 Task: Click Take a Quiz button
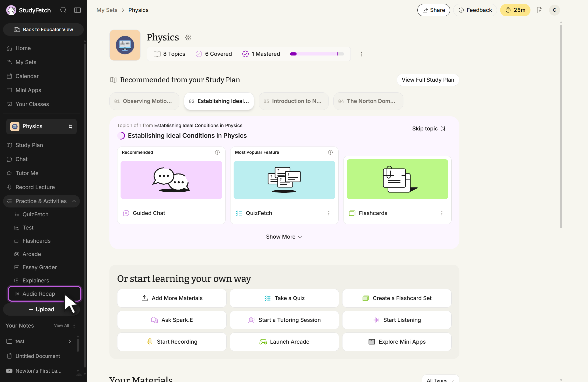pos(284,298)
